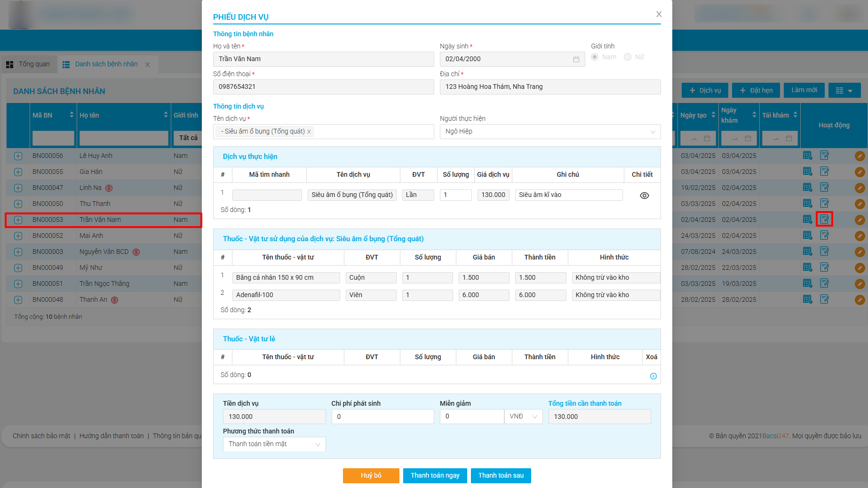Filter by the Mã BN search box

[x=53, y=138]
